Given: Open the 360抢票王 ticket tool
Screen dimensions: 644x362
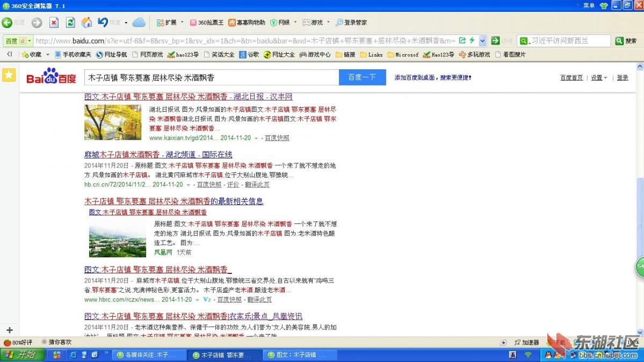Looking at the screenshot, I should click(x=207, y=23).
